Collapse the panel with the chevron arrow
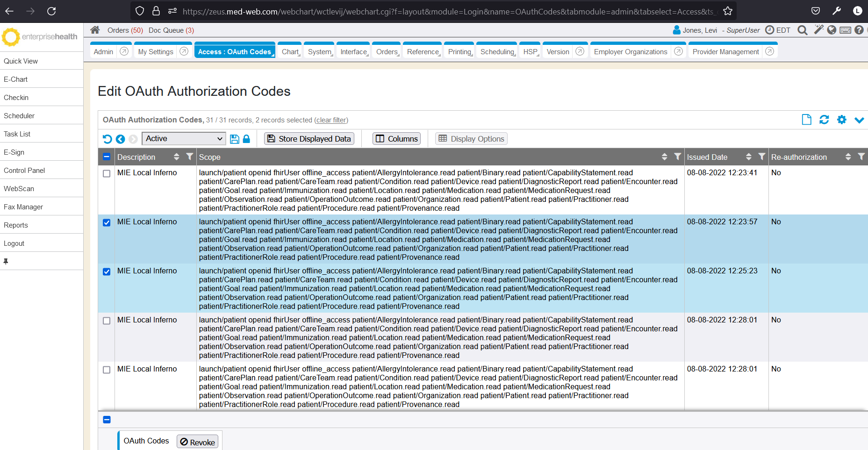 859,120
